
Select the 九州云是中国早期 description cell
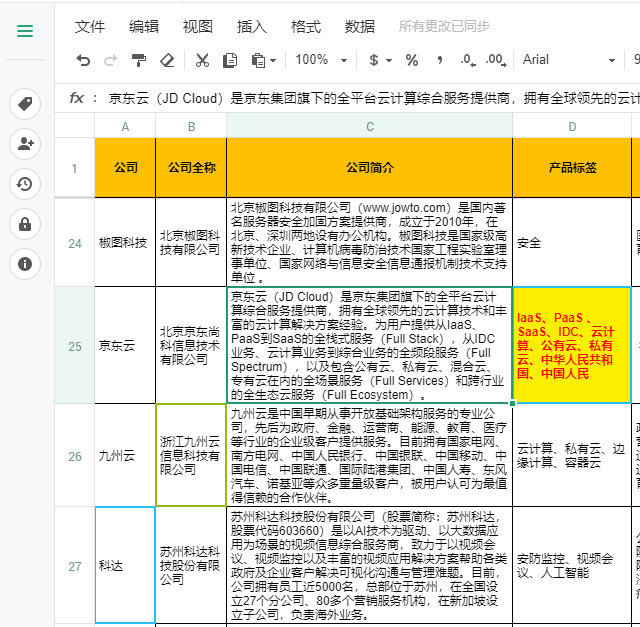(369, 455)
